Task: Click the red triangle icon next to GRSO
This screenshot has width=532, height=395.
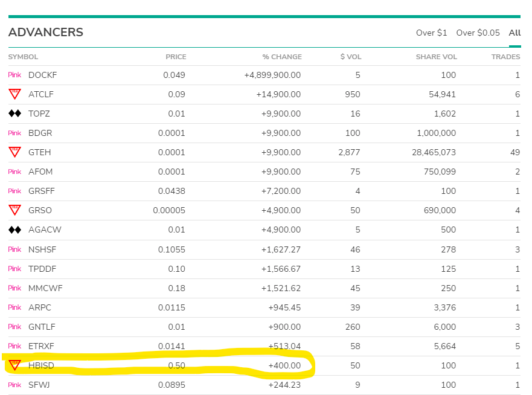Action: click(x=14, y=210)
